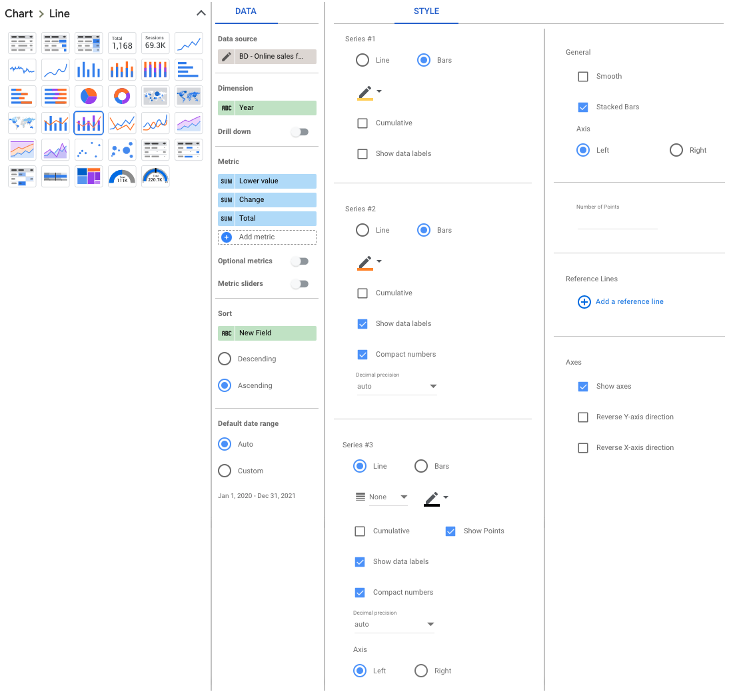The image size is (733, 700).
Task: Click the data source edit pencil icon
Action: point(227,57)
